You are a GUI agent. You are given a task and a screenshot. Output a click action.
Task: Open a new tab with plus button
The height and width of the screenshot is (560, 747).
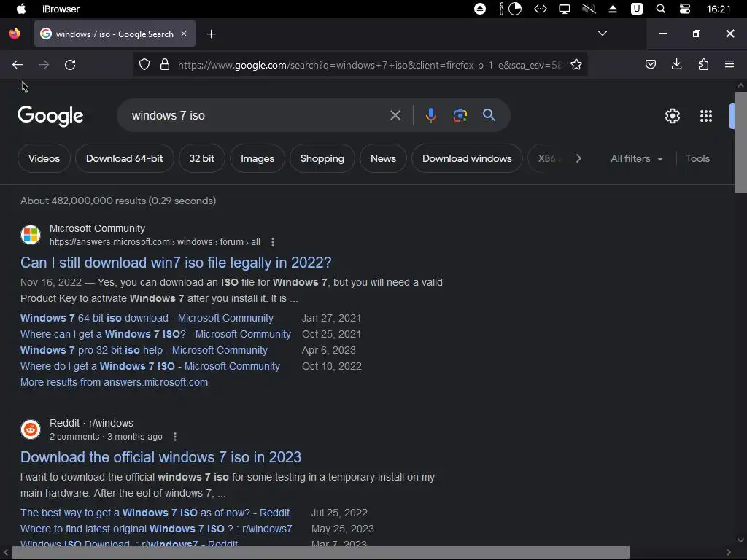211,34
